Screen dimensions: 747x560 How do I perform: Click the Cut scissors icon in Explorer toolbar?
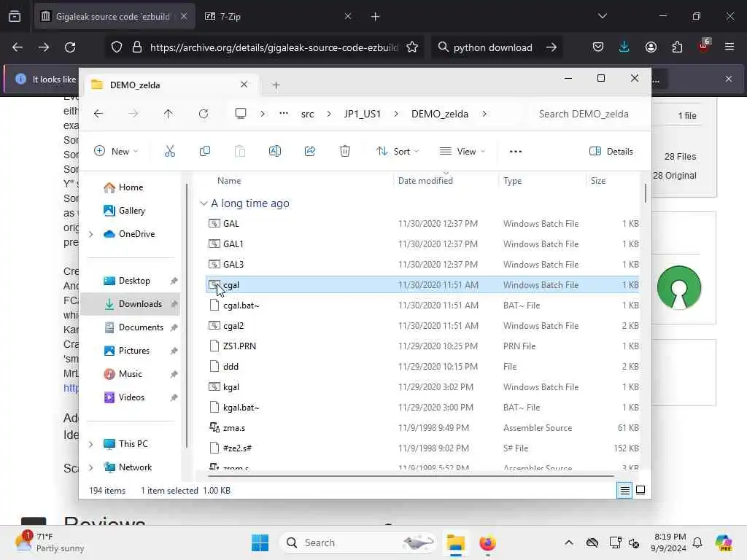[169, 152]
